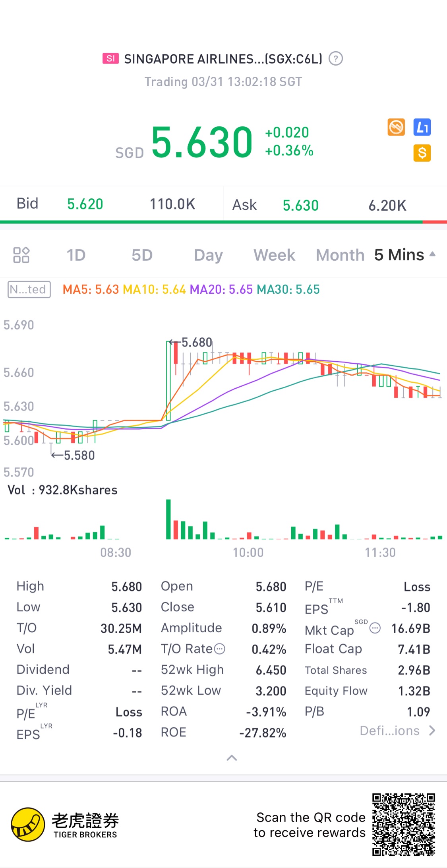Tap the 52wk Low value 3.200
Viewport: 447px width, 868px height.
click(x=271, y=691)
